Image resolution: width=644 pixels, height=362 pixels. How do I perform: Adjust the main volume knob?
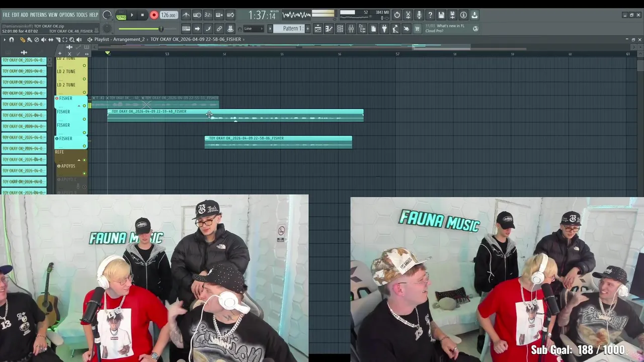coord(107,15)
